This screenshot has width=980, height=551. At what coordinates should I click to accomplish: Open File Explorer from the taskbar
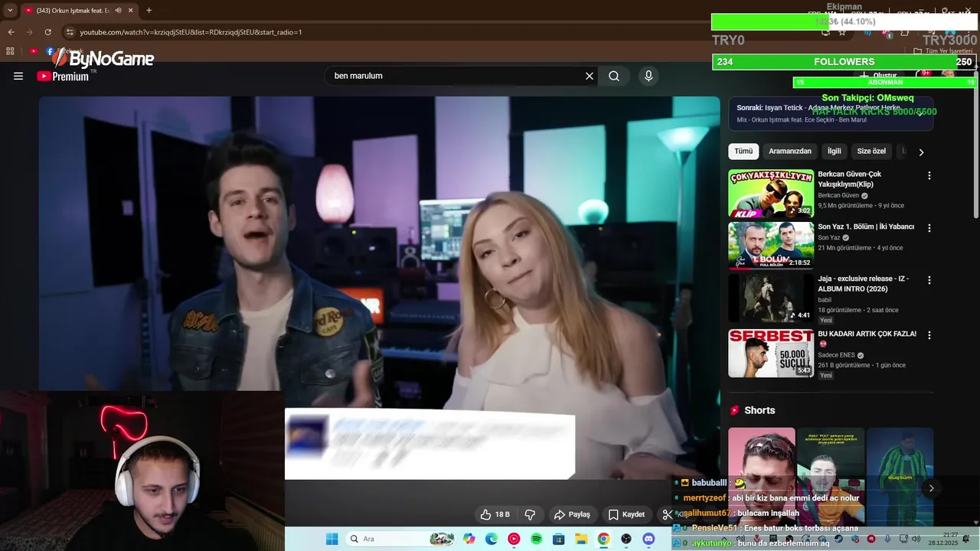click(581, 539)
